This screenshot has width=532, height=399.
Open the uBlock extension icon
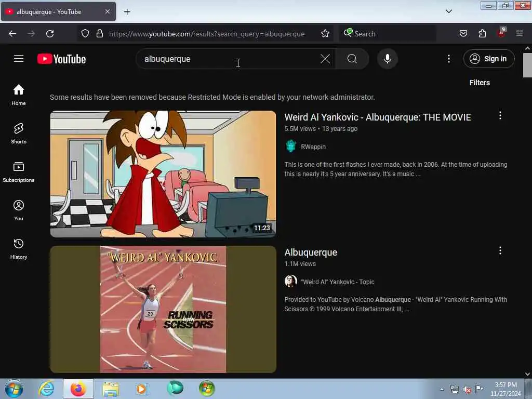[501, 33]
